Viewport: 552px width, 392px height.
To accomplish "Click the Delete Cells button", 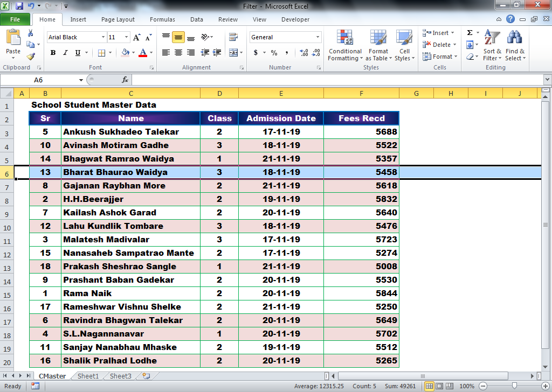I will click(437, 44).
